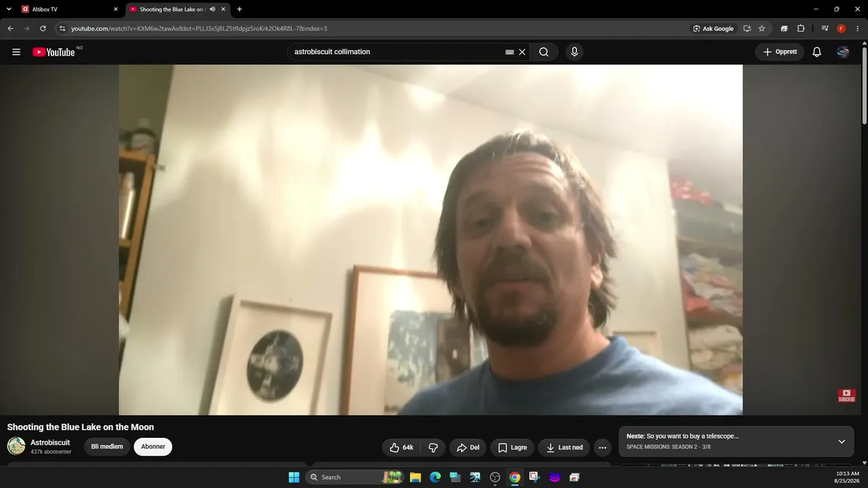Open the YouTube account avatar menu

(843, 52)
